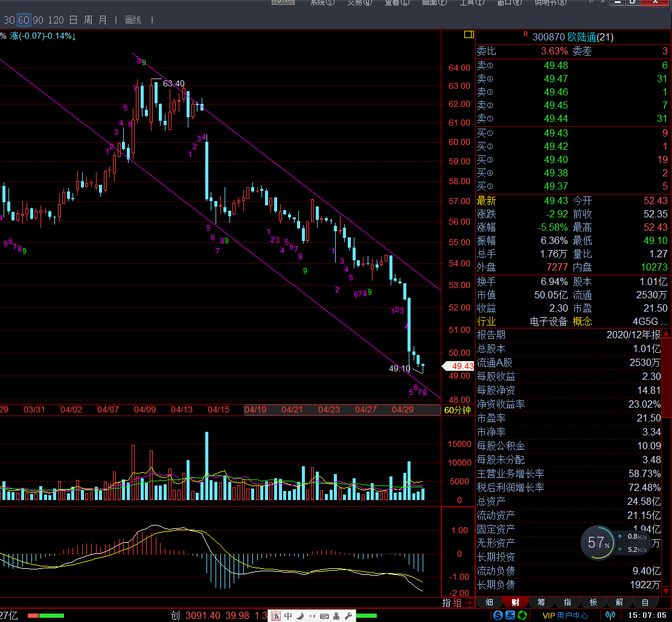Click the 15:07:05 clock
The width and height of the screenshot is (672, 622).
point(647,615)
